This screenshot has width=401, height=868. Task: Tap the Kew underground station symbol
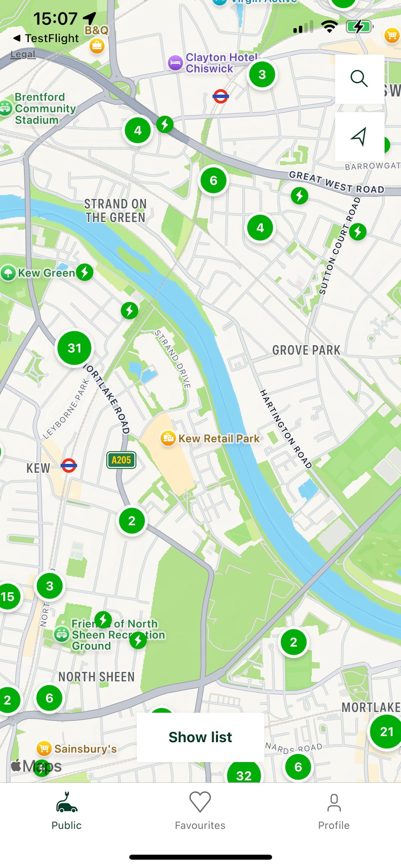tap(69, 466)
